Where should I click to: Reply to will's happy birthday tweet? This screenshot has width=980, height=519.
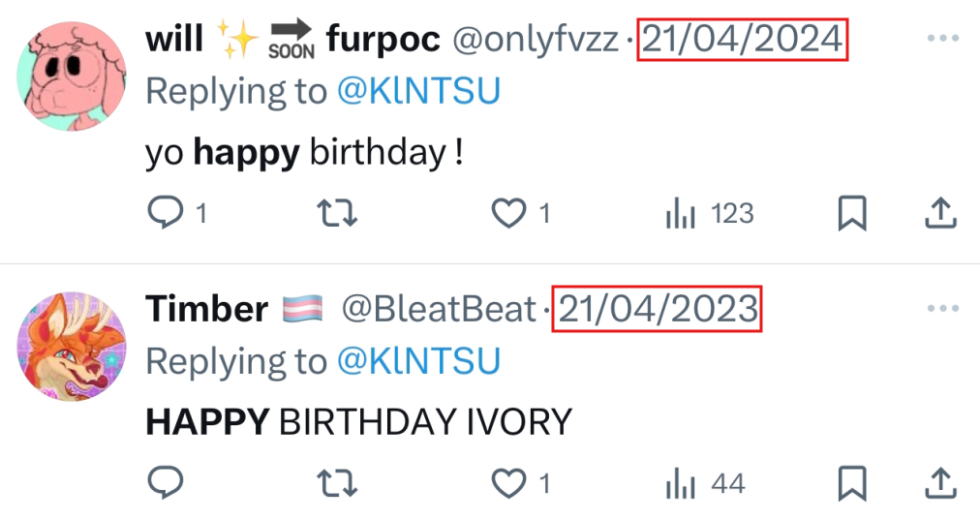[x=165, y=213]
